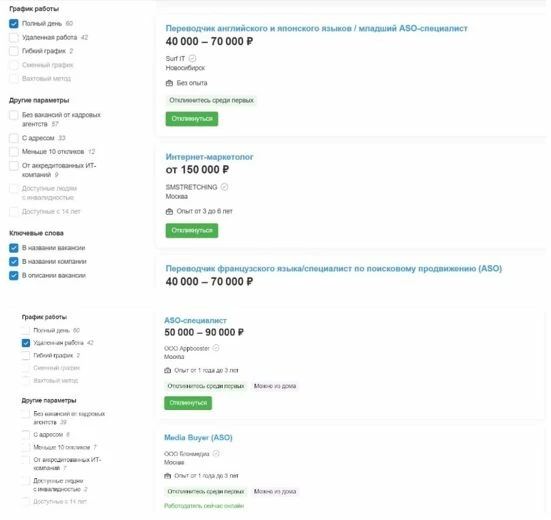This screenshot has height=520, width=551.
Task: Enable top Удаленная работа 42 checkbox
Action: point(14,37)
